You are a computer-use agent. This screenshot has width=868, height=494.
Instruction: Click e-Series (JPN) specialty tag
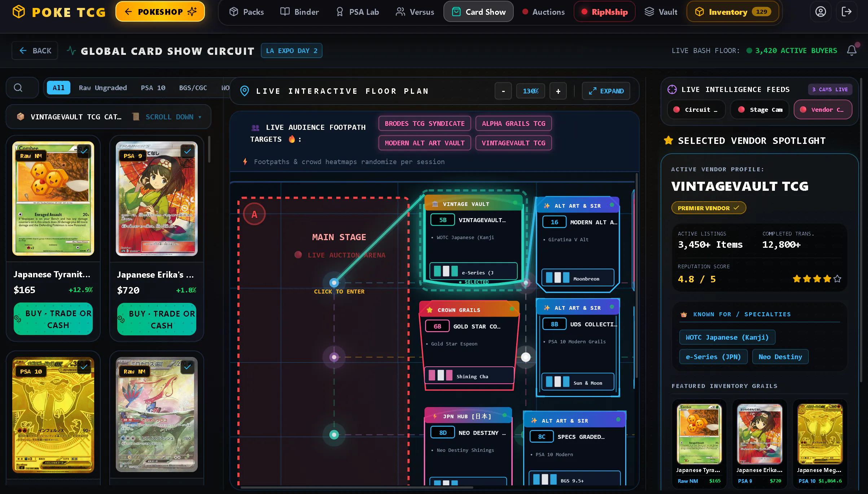click(713, 357)
